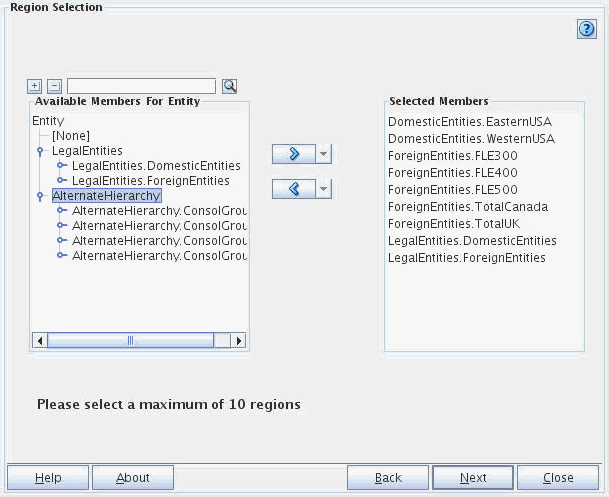Open the add-arrow dropdown menu
The width and height of the screenshot is (609, 497).
tap(323, 154)
